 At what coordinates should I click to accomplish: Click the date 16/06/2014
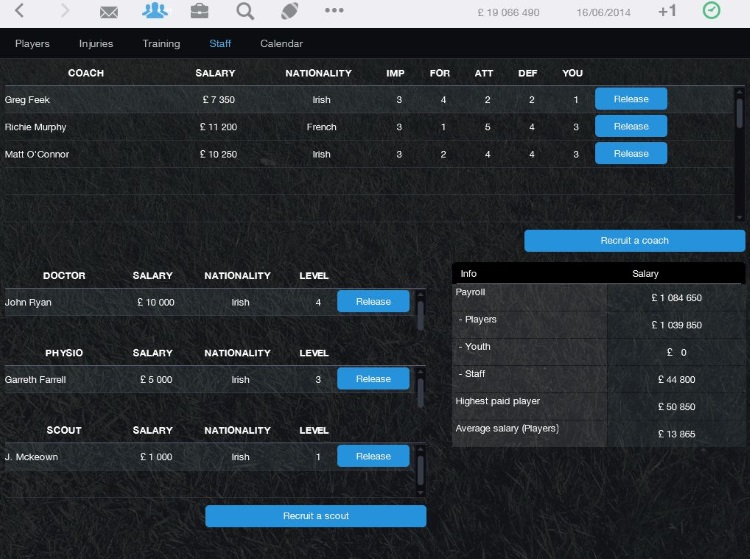(603, 12)
